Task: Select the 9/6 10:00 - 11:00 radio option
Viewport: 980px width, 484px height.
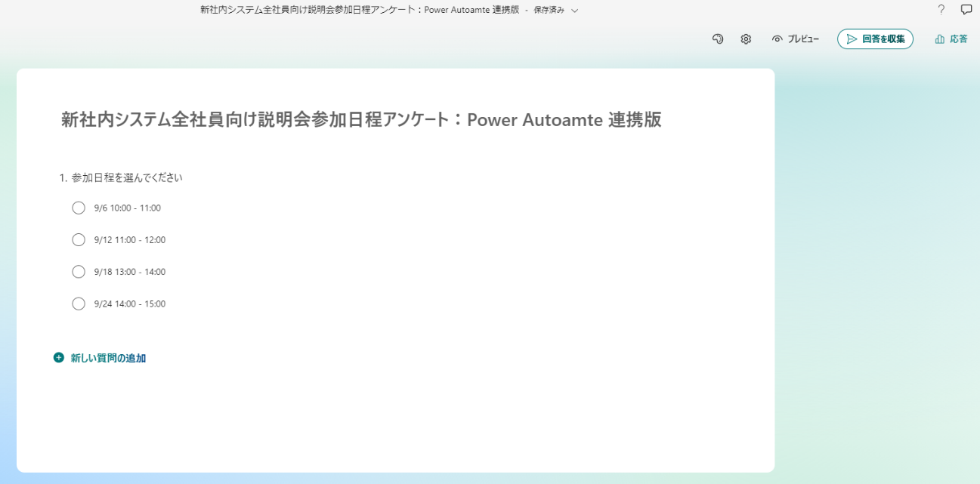Action: [x=79, y=208]
